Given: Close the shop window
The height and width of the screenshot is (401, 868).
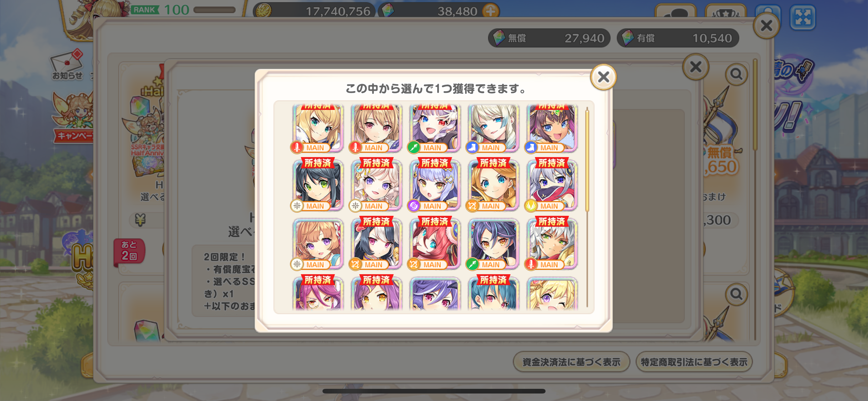Looking at the screenshot, I should pos(766,26).
